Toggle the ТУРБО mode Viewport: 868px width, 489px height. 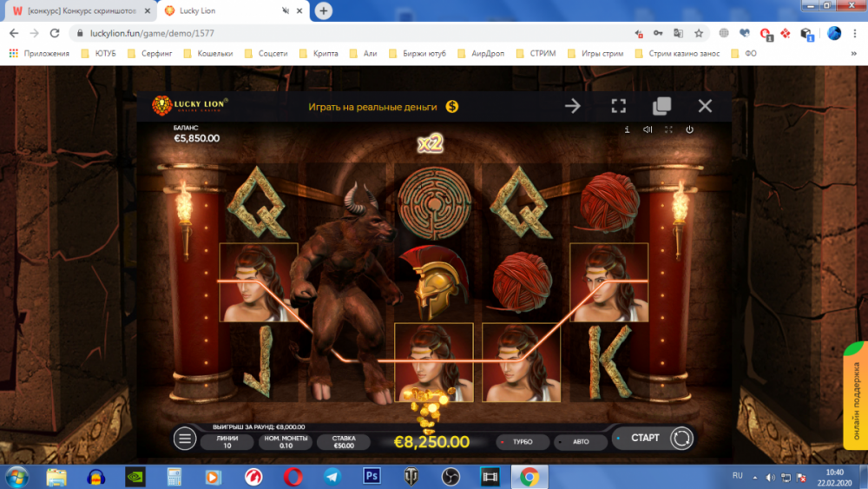point(521,442)
